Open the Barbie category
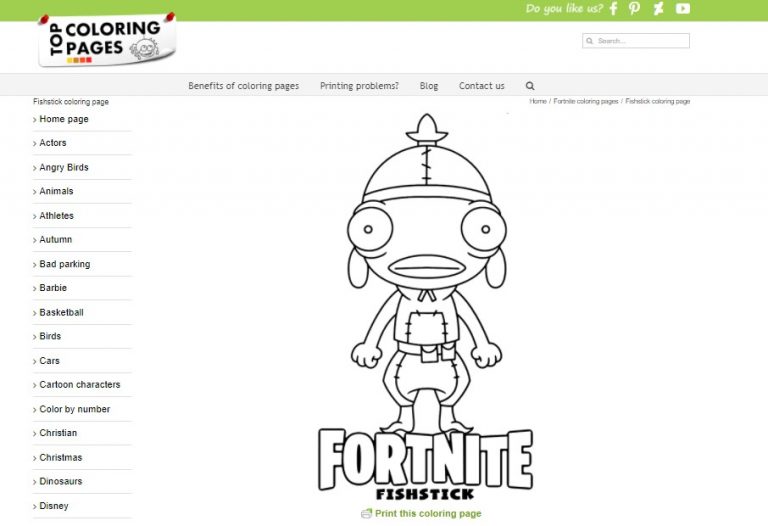Screen dimensions: 768x526 click(x=53, y=288)
